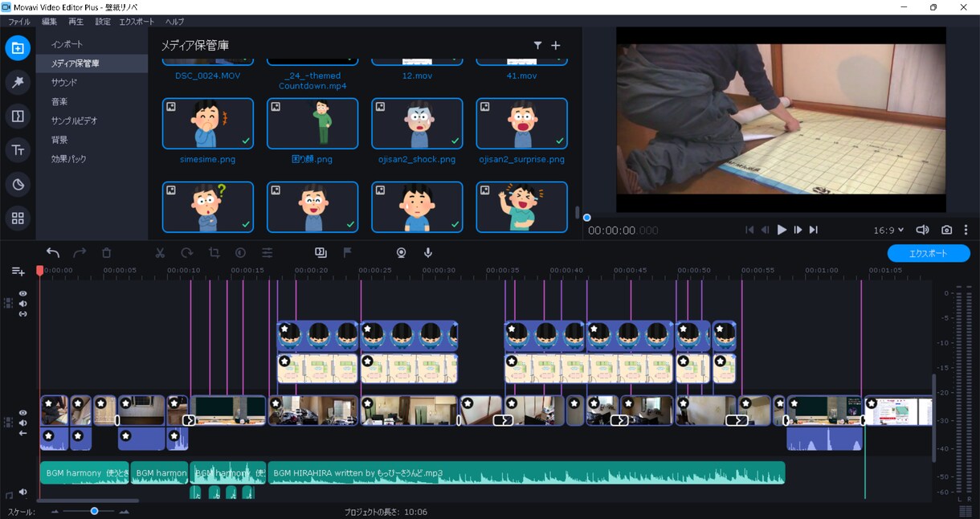This screenshot has width=980, height=519.
Task: Add files to the media bin with plus
Action: click(555, 46)
